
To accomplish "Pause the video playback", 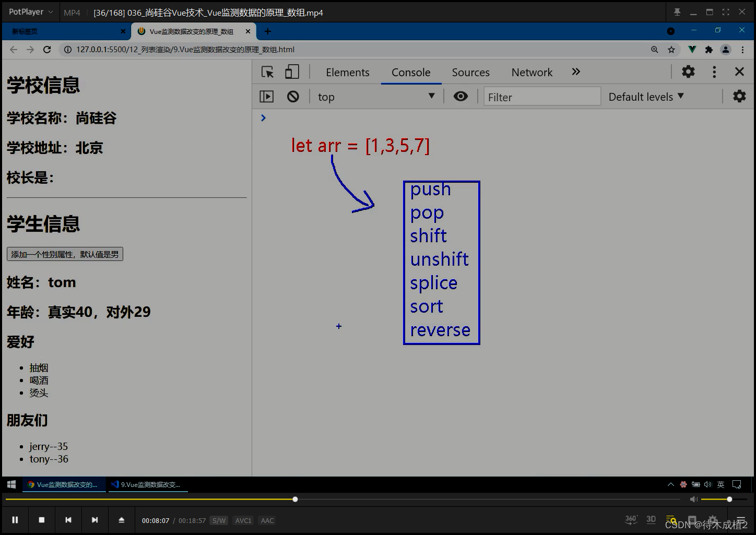I will click(x=15, y=520).
